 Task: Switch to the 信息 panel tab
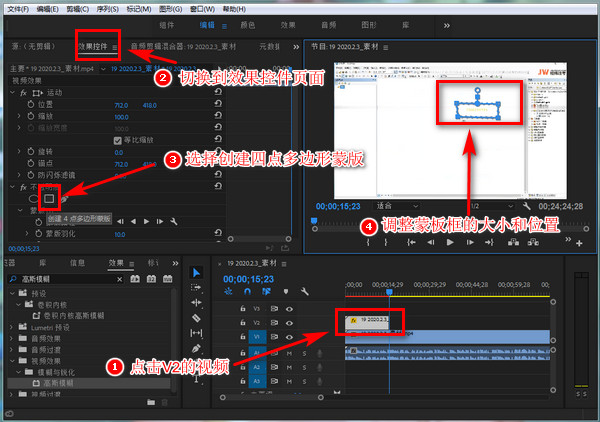pos(77,263)
